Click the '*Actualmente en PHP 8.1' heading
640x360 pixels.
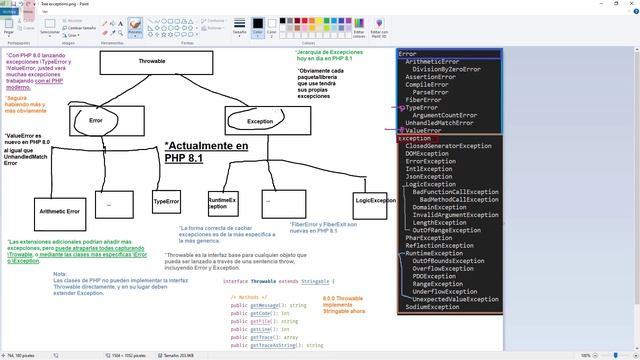206,152
